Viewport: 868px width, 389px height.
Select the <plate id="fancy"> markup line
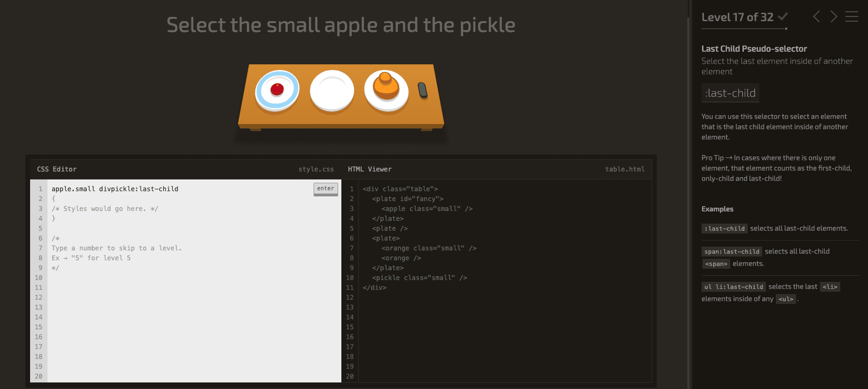[x=408, y=199]
